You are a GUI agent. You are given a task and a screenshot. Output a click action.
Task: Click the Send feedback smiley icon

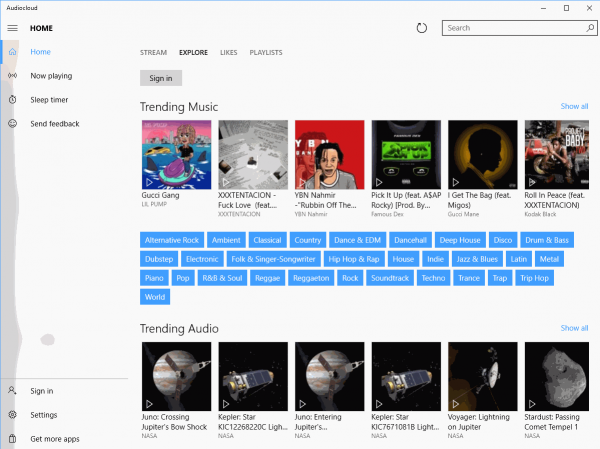click(12, 124)
